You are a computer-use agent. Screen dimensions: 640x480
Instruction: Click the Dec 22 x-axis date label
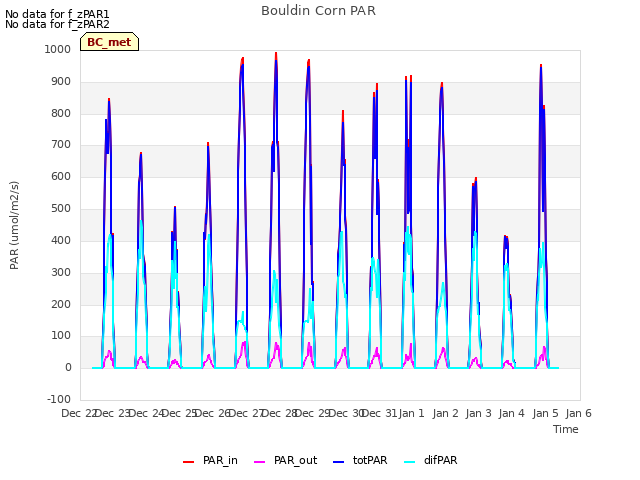click(x=78, y=413)
